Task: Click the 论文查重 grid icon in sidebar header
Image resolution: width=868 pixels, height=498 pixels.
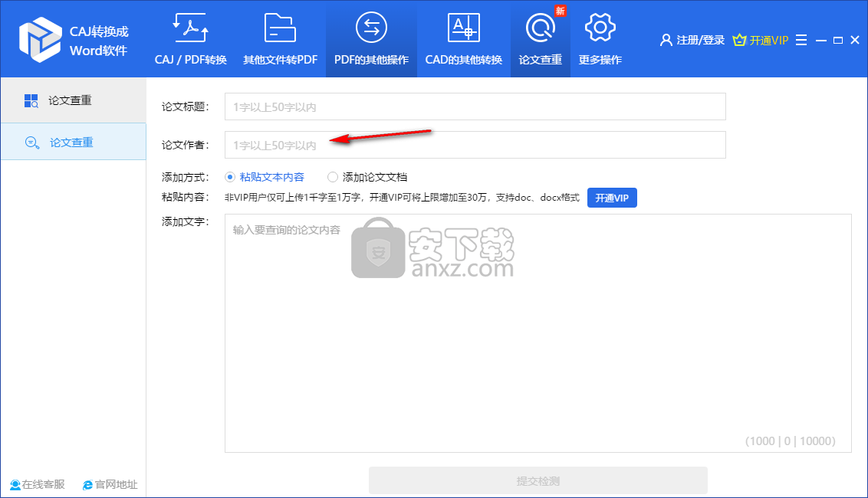Action: (31, 100)
